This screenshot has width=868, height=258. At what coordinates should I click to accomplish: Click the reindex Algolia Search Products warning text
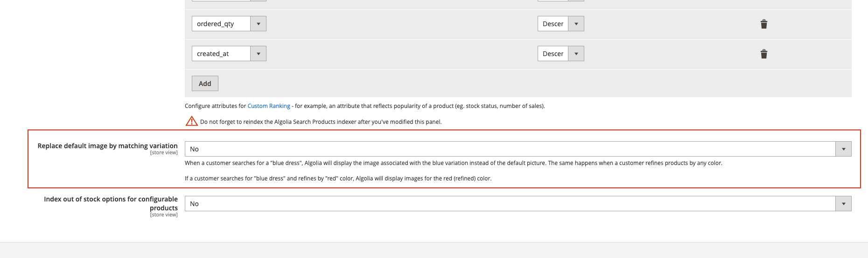pyautogui.click(x=321, y=122)
